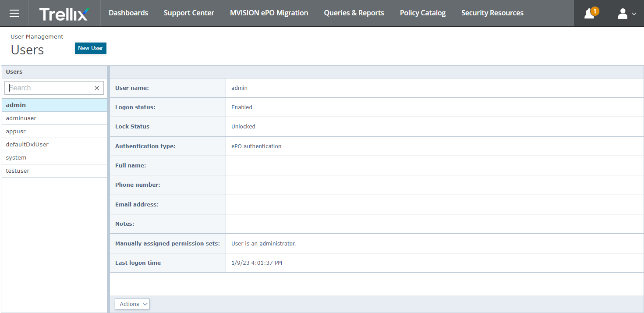
Task: Select the defaultDxlUser entry
Action: coord(54,145)
